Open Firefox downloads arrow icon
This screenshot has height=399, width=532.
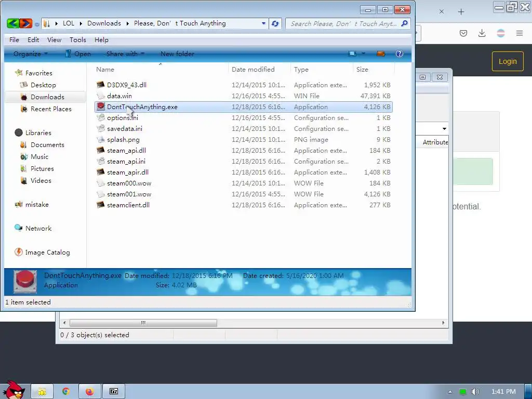[482, 33]
